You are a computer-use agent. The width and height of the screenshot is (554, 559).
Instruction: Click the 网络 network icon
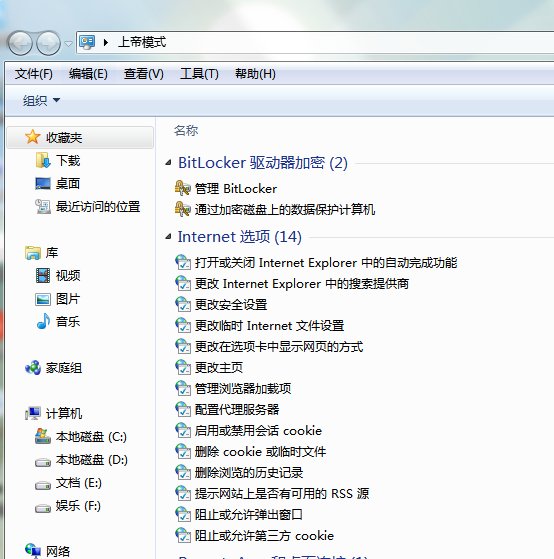point(33,550)
